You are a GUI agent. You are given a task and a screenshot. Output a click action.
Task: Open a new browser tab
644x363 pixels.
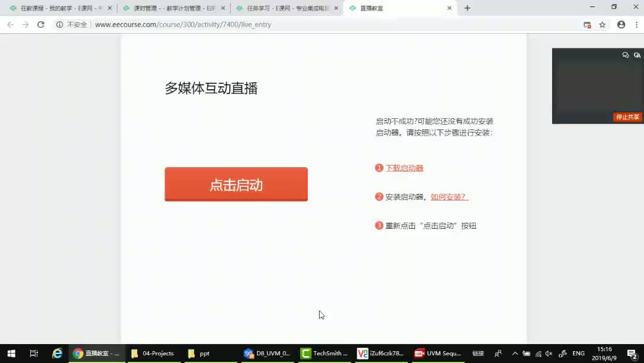(x=467, y=8)
